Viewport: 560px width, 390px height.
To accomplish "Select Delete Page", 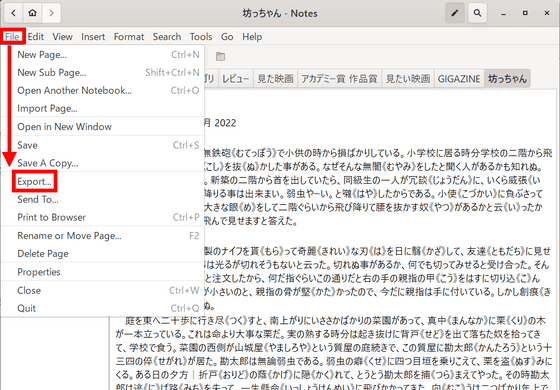I will (x=103, y=254).
